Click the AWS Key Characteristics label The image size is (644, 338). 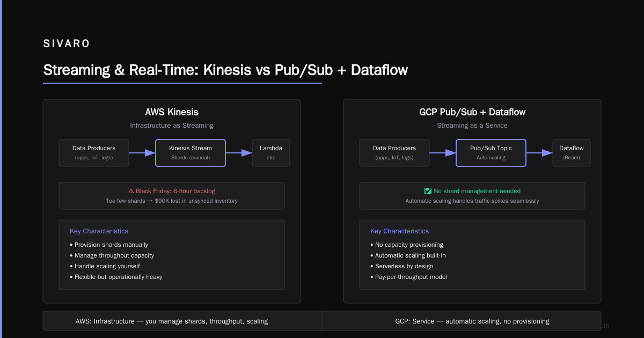(x=99, y=231)
